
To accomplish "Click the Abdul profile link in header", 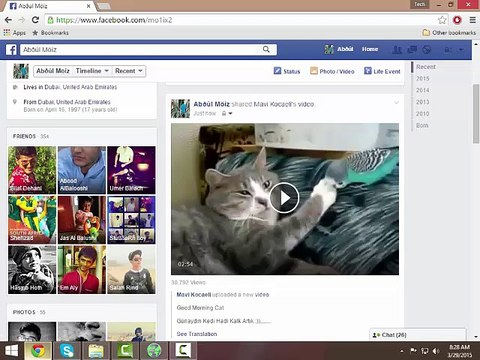I will coord(339,49).
